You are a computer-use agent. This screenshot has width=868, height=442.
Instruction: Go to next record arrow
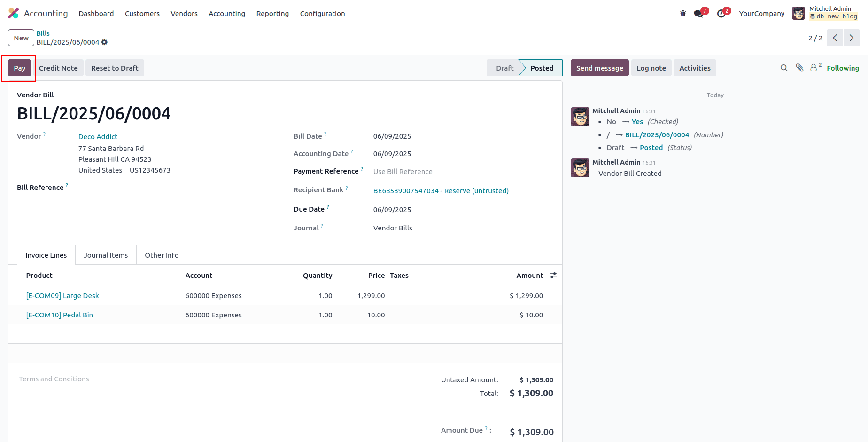click(852, 38)
